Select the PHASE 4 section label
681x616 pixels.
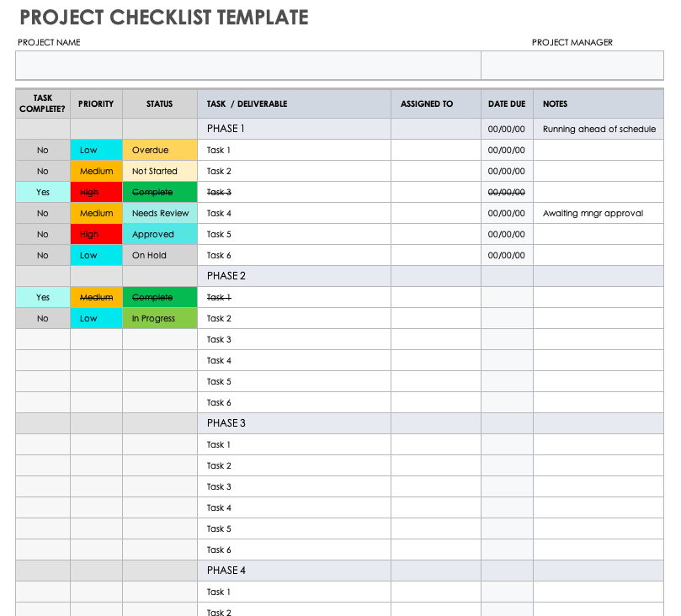[x=226, y=571]
